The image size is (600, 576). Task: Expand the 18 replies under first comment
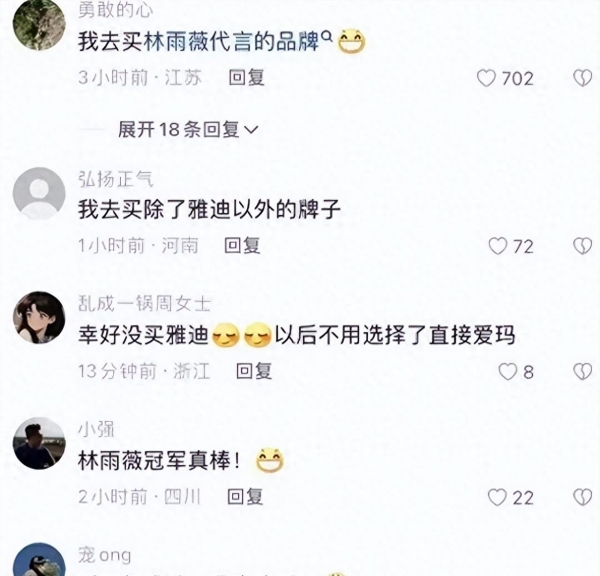point(188,129)
